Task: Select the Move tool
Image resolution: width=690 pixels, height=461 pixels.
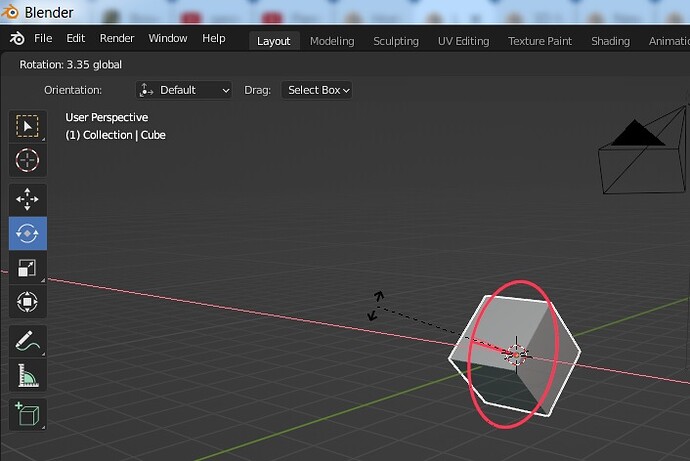Action: pyautogui.click(x=27, y=199)
